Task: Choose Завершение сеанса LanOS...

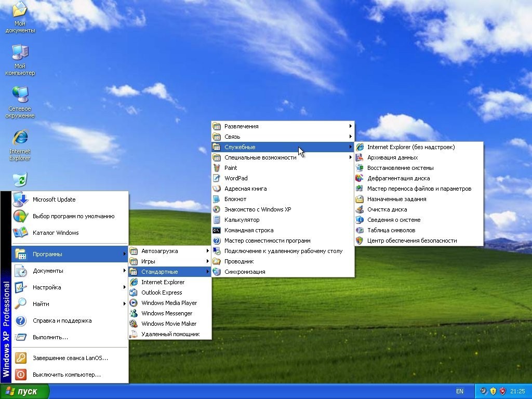Action: pos(70,358)
